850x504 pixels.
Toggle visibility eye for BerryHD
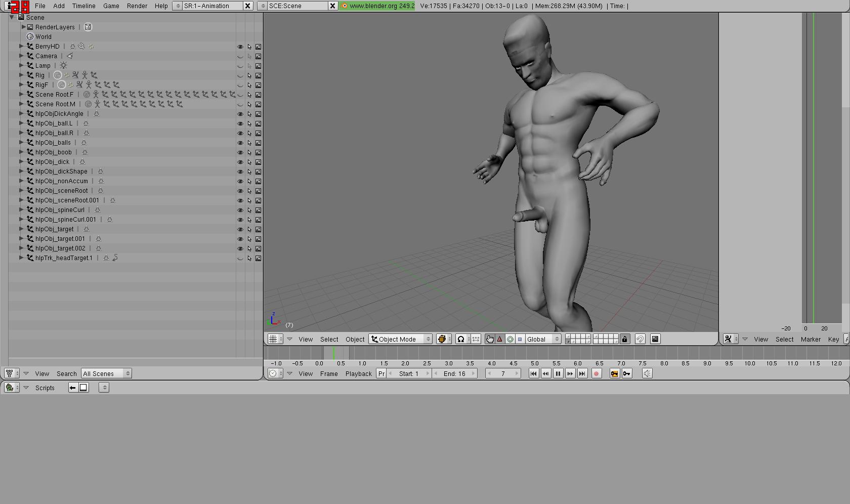240,47
